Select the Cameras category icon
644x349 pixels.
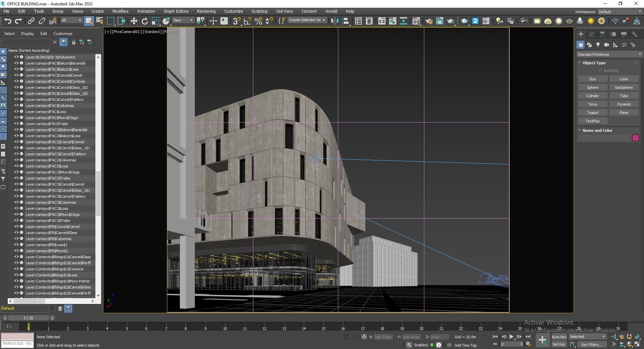607,45
